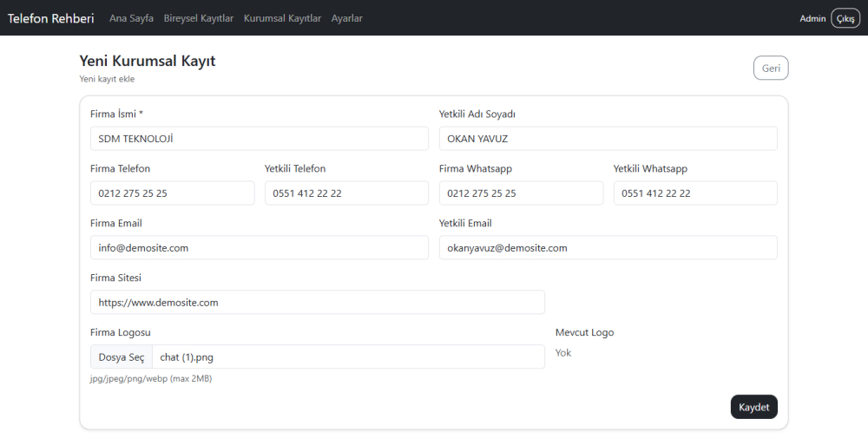Click the Telefon Rehberi brand logo
Viewport: 868px width, 445px height.
pos(51,18)
